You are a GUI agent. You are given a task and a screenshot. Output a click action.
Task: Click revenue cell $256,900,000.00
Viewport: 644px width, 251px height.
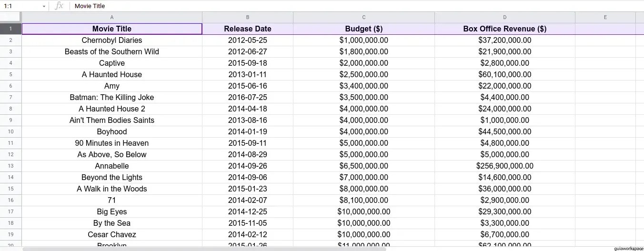pos(505,166)
